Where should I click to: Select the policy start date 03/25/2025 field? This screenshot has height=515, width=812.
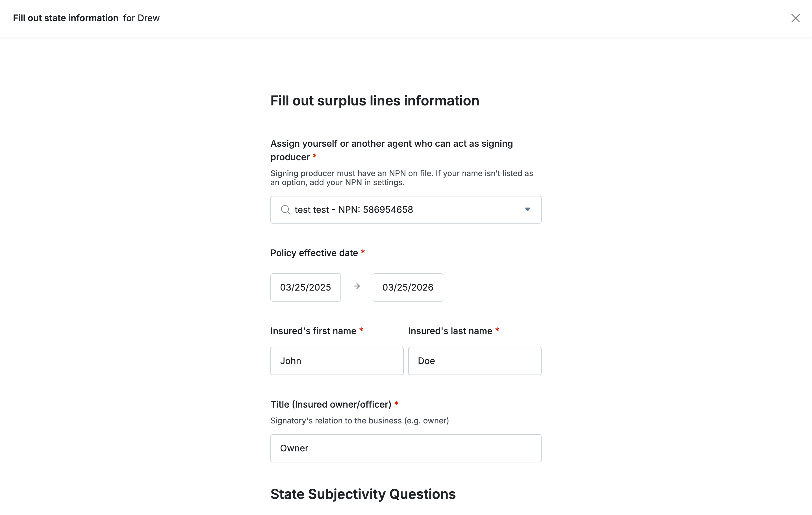point(305,287)
